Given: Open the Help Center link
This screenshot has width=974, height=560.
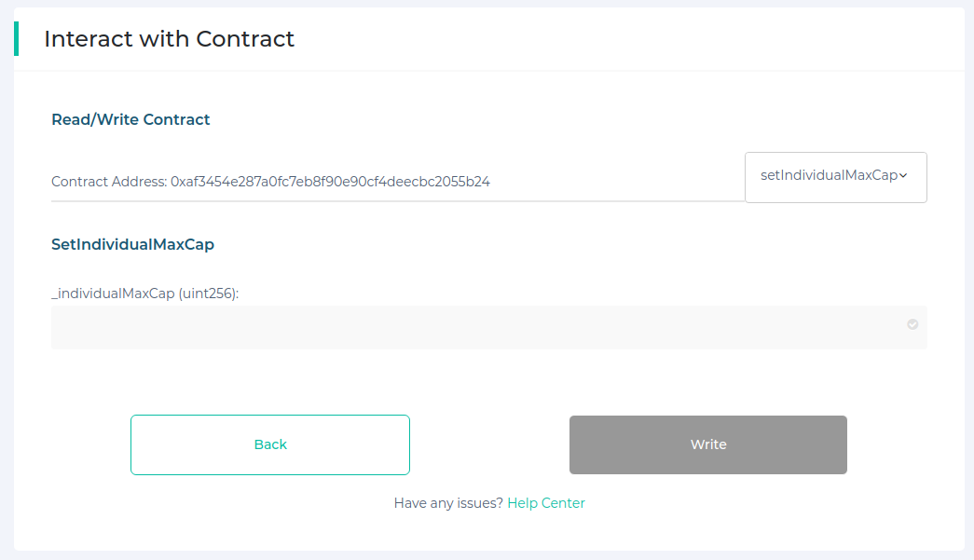Looking at the screenshot, I should pyautogui.click(x=546, y=502).
